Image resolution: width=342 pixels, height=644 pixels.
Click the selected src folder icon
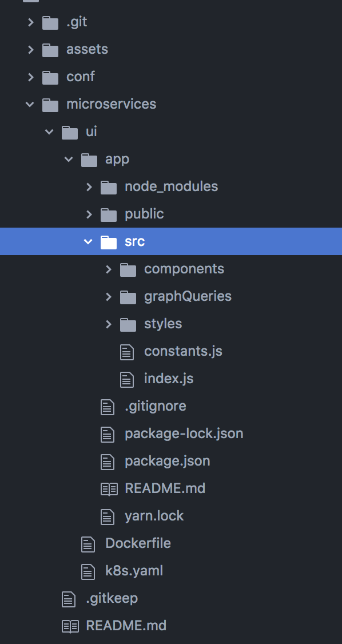(109, 241)
